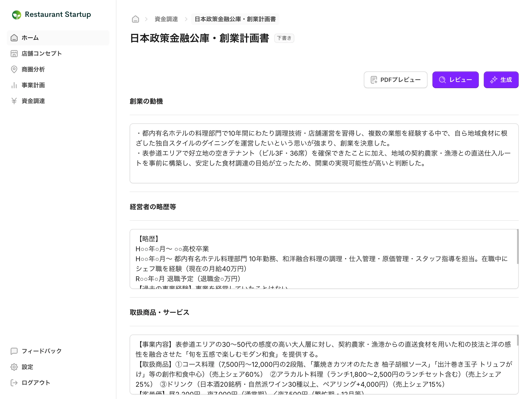Click into the 創業の動機 text area
Viewport: 532px width, 399px height.
point(324,153)
